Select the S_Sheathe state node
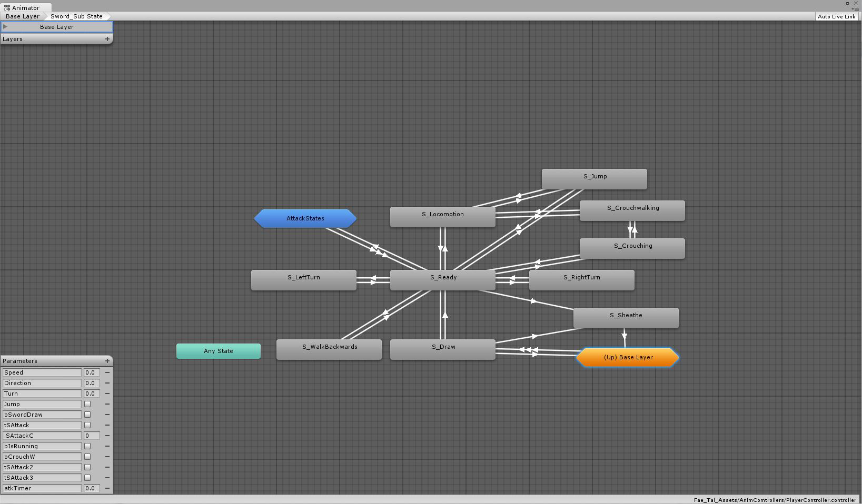Viewport: 862px width, 504px height. click(x=626, y=318)
